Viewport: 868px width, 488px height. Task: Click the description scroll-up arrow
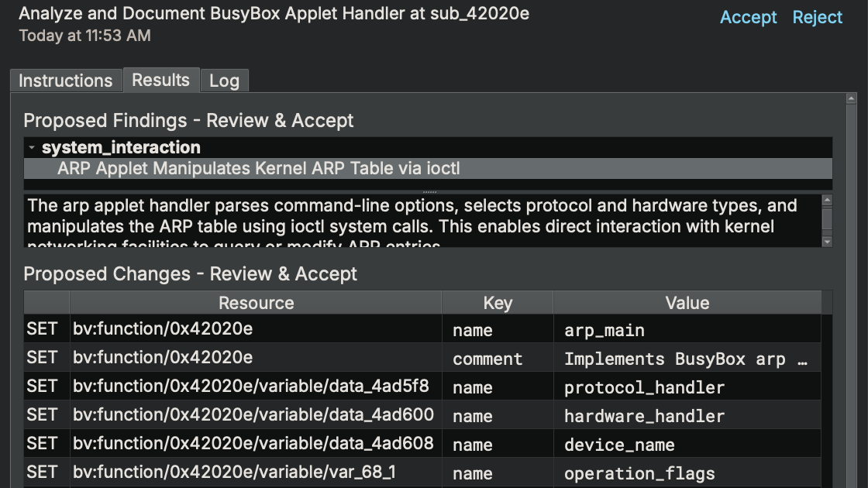(x=827, y=201)
